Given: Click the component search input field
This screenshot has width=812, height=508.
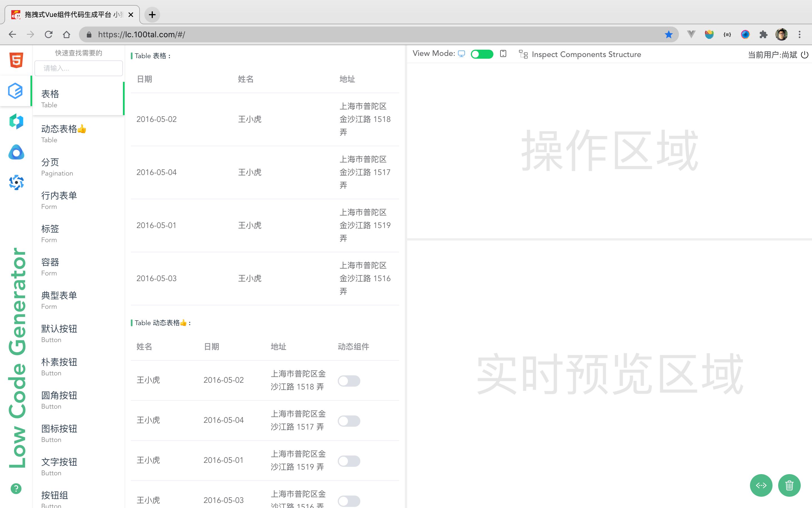Looking at the screenshot, I should (78, 68).
